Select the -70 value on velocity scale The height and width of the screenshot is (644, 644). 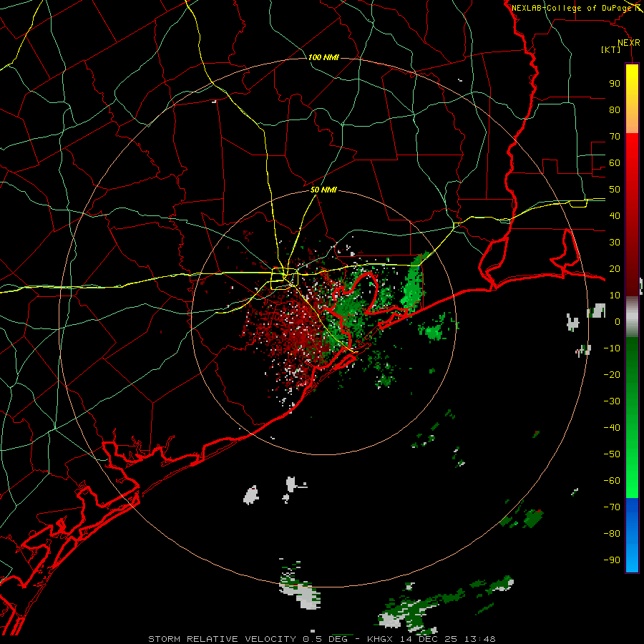tap(612, 507)
